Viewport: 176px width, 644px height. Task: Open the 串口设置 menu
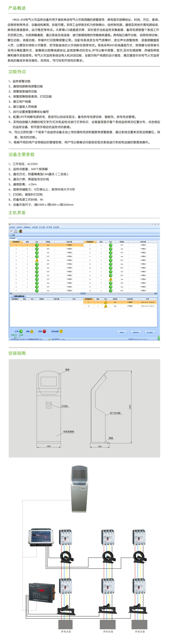point(42,227)
